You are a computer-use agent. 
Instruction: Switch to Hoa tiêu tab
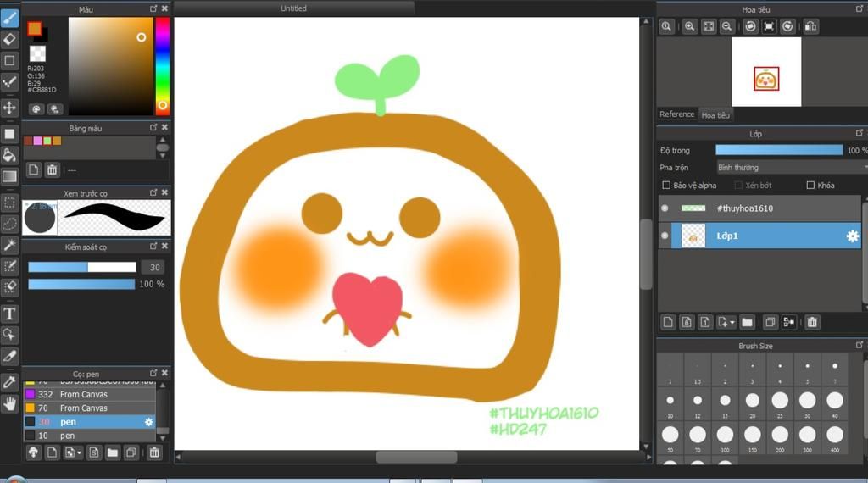715,115
